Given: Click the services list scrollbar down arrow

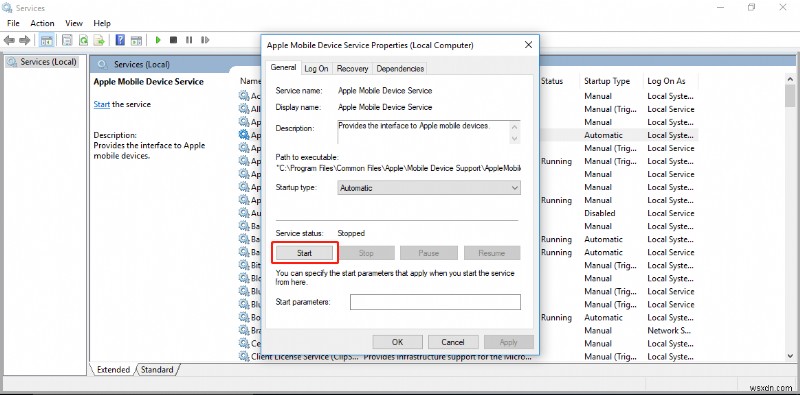Looking at the screenshot, I should (x=790, y=356).
